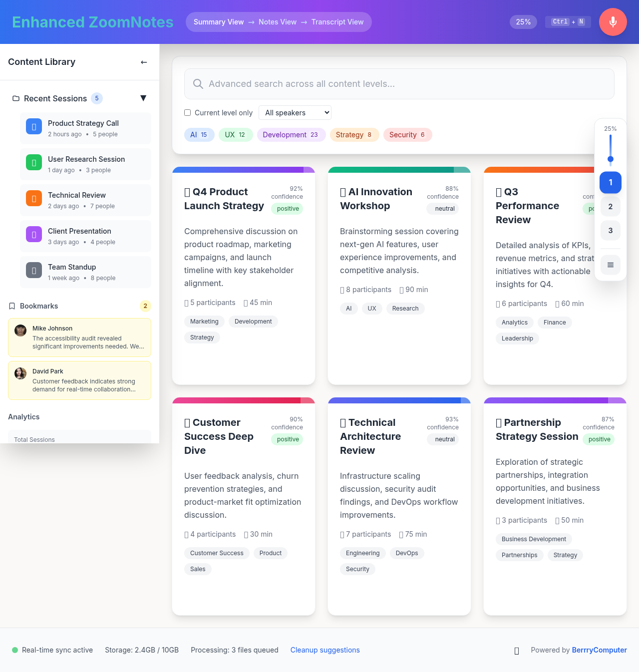Adjust the 25% zoom slider
Image resolution: width=639 pixels, height=672 pixels.
pyautogui.click(x=610, y=159)
